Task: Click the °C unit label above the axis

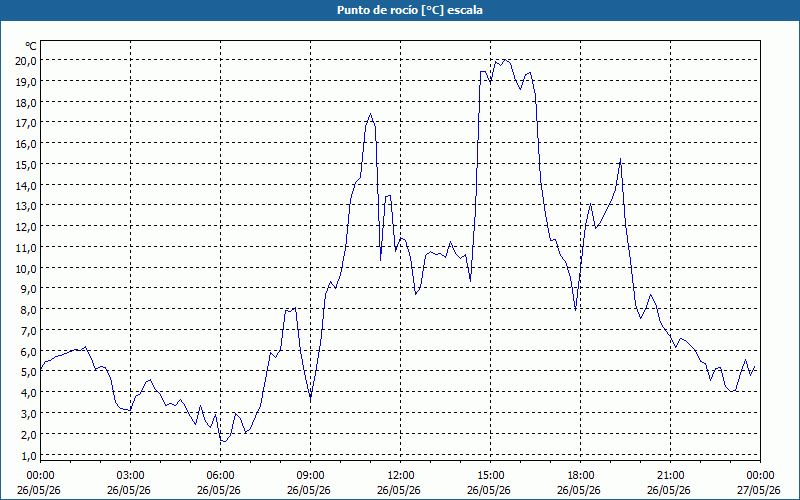Action: (31, 46)
